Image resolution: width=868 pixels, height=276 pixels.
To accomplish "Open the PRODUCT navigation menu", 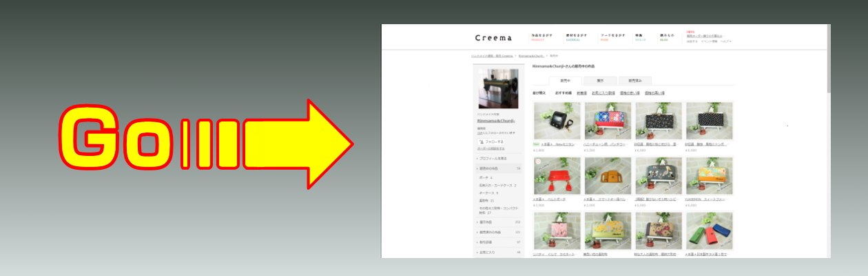I will (541, 37).
